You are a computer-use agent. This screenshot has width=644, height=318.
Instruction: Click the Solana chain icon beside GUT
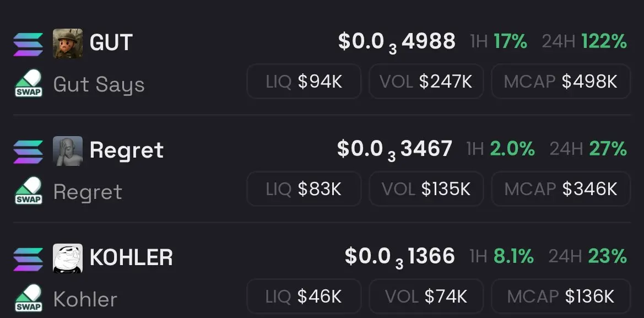(28, 44)
